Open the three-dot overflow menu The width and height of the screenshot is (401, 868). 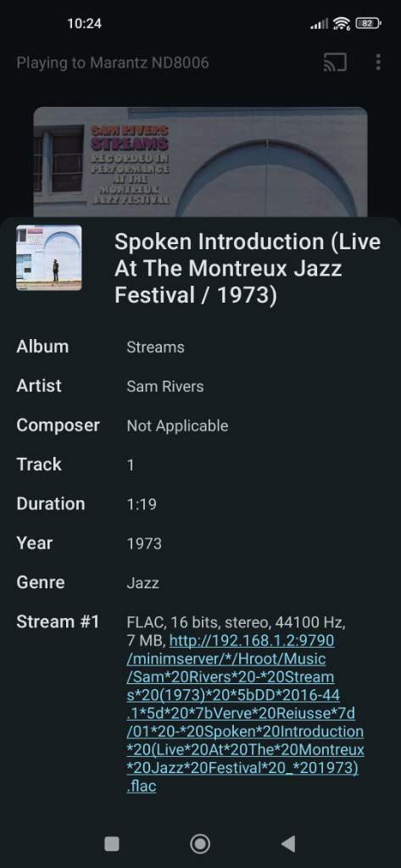tap(378, 62)
